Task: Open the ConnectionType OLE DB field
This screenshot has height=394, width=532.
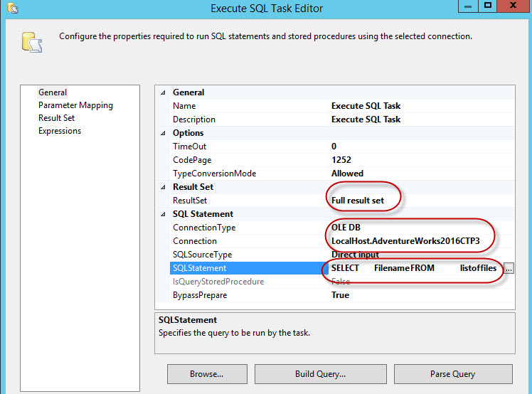Action: tap(348, 228)
